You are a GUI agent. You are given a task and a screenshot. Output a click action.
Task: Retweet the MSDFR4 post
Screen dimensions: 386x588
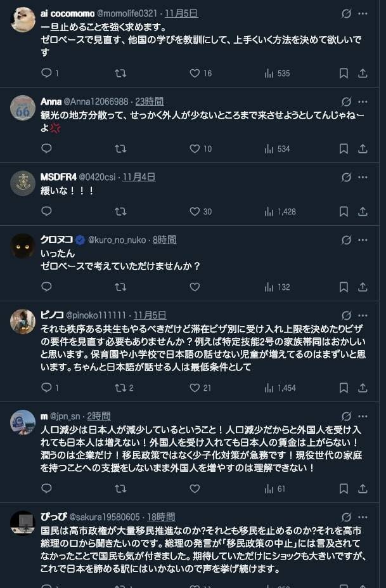click(120, 211)
